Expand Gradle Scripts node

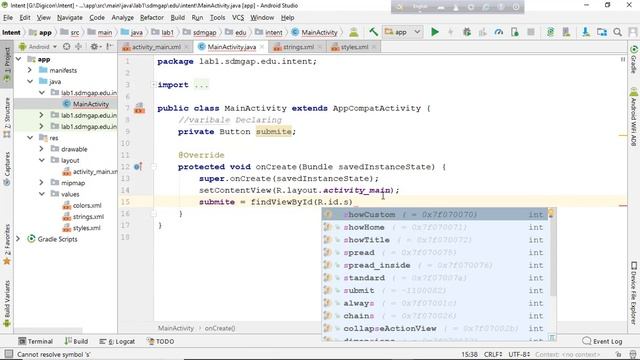18,239
